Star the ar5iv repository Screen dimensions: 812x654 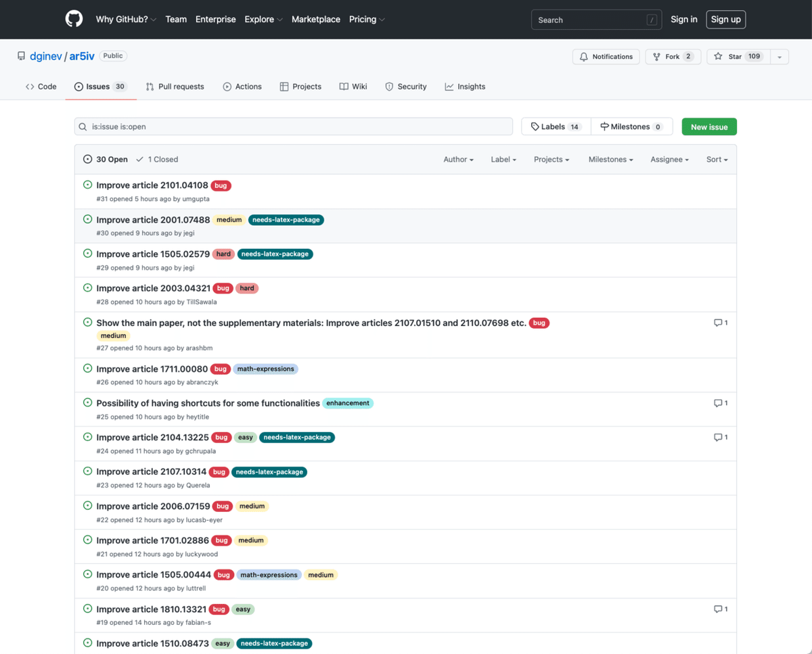[737, 57]
